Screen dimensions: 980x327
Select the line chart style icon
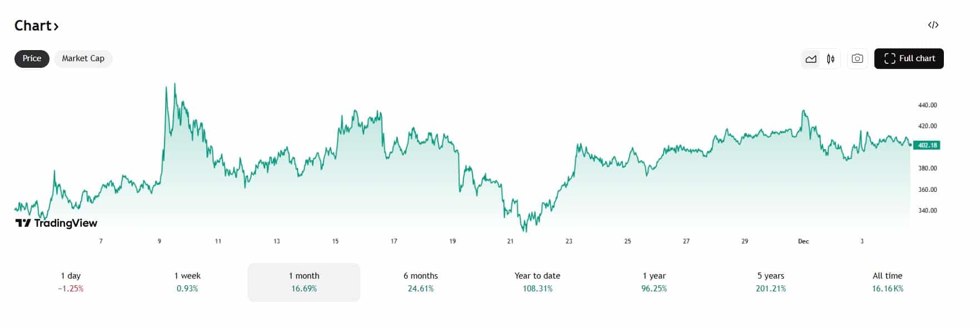[x=812, y=58]
